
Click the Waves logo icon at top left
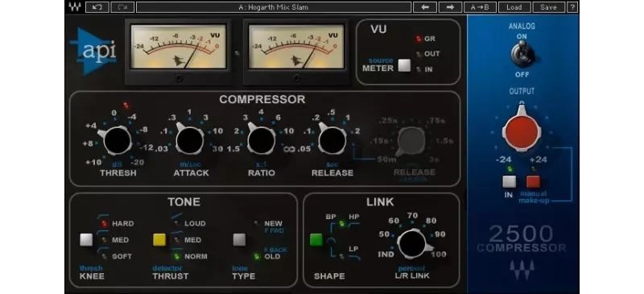[x=75, y=7]
